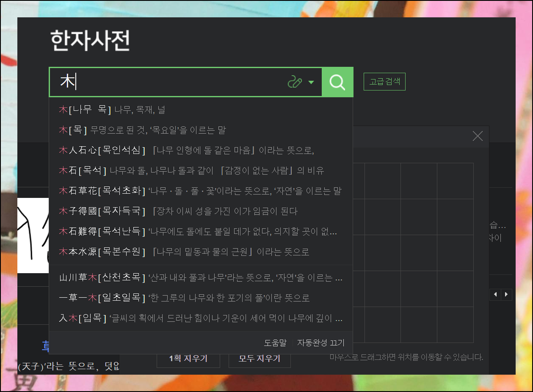
Task: Choose the 木石[목석] suggestion
Action: (x=201, y=170)
